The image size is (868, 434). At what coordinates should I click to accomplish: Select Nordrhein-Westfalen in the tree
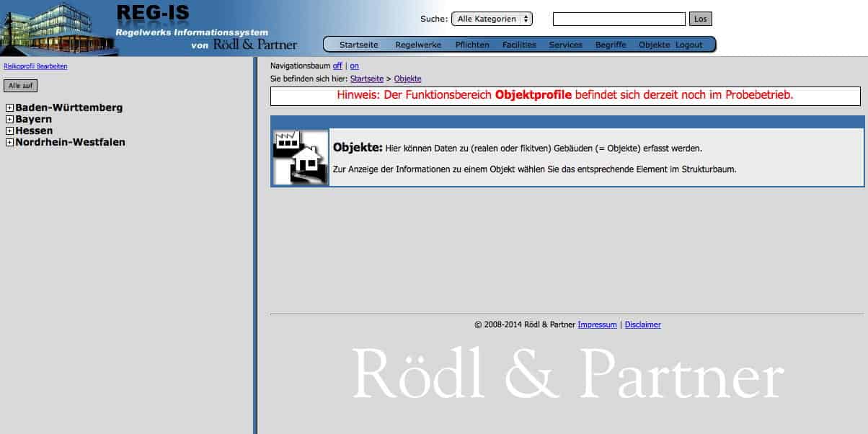click(71, 142)
